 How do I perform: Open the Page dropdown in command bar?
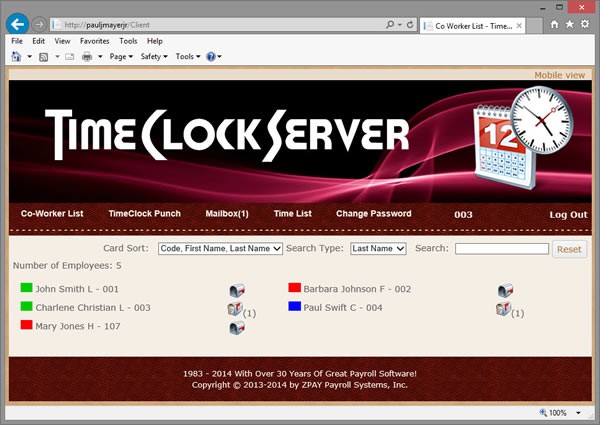(x=121, y=57)
